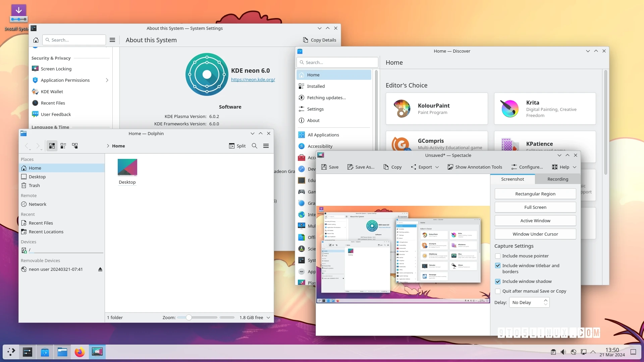Image resolution: width=644 pixels, height=362 pixels.
Task: Select the Active Window capture option
Action: (x=535, y=220)
